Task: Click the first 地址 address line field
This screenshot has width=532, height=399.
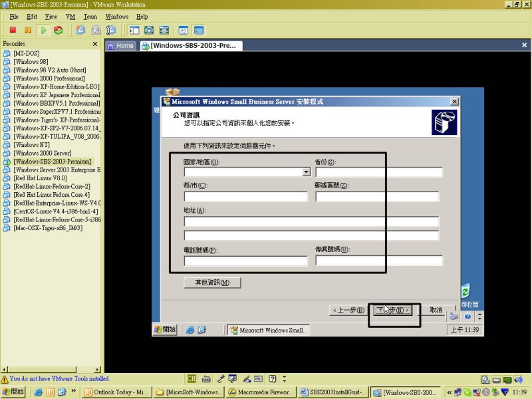Action: tap(311, 221)
